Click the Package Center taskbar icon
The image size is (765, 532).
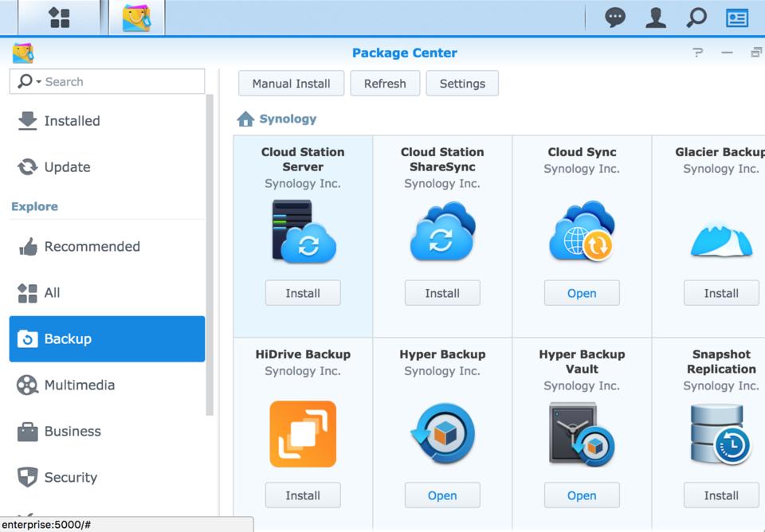tap(136, 18)
